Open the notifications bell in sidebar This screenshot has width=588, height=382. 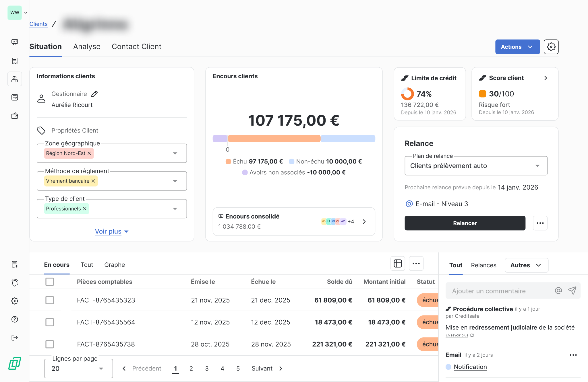15,282
